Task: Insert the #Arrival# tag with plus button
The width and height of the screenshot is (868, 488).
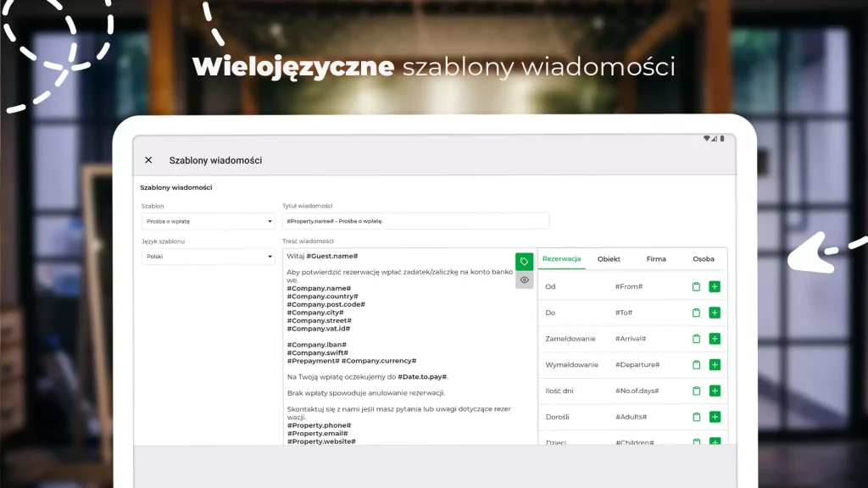Action: coord(715,339)
